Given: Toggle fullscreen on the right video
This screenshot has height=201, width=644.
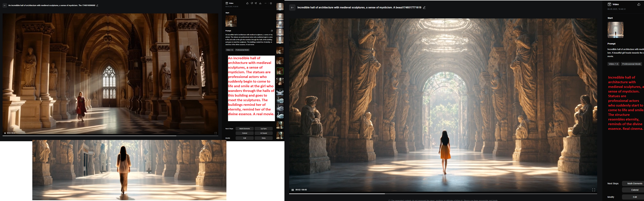Looking at the screenshot, I should point(593,190).
